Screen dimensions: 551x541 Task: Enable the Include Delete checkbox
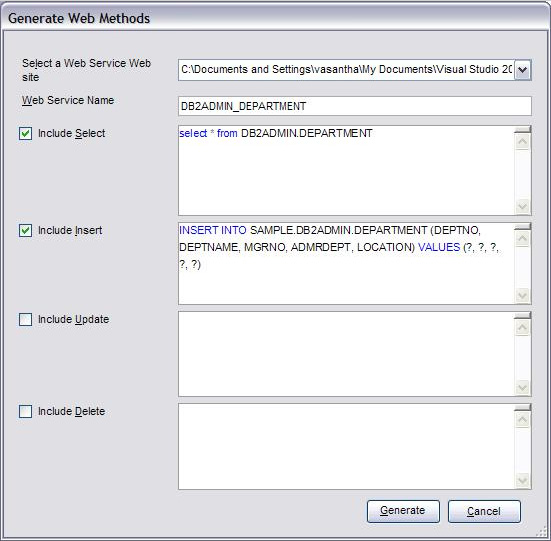point(25,411)
